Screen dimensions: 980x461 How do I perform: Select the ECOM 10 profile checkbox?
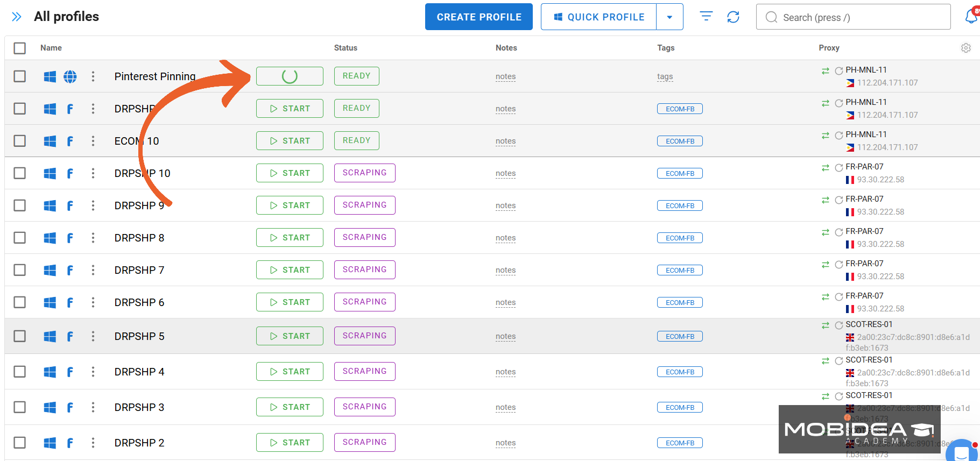pos(20,140)
